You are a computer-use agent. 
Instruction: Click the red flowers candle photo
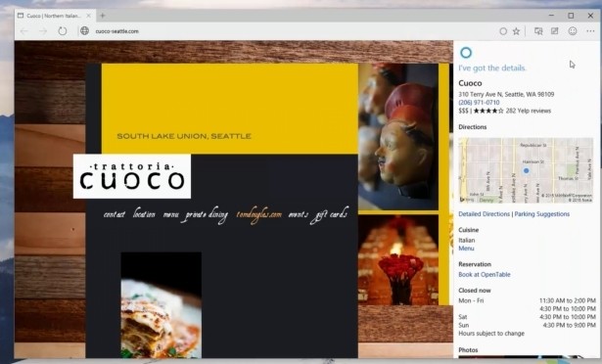(398, 260)
